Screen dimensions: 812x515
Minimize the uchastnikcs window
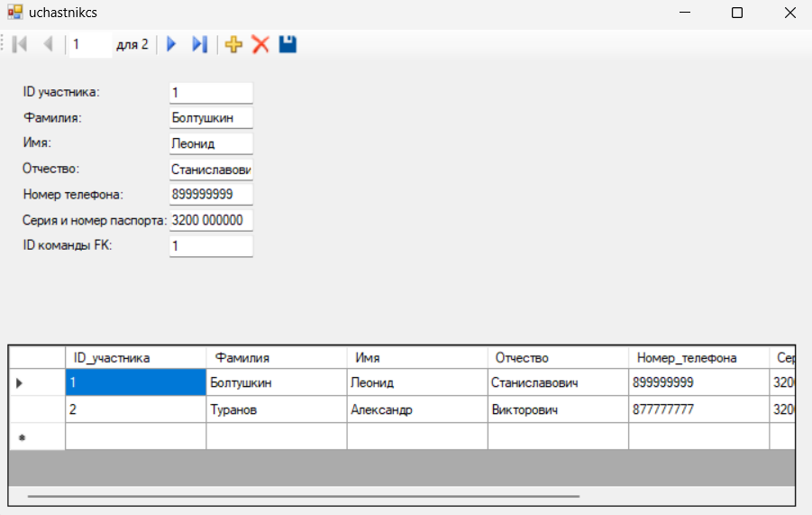tap(685, 12)
